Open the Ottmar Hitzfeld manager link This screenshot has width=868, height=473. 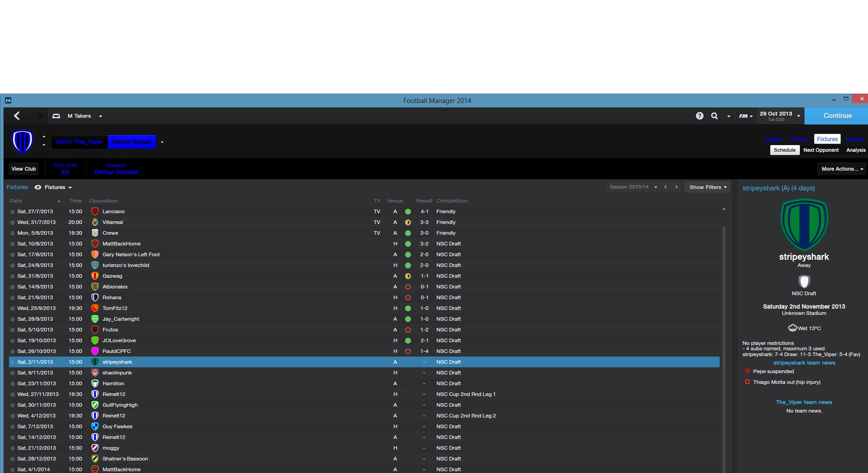click(x=116, y=172)
